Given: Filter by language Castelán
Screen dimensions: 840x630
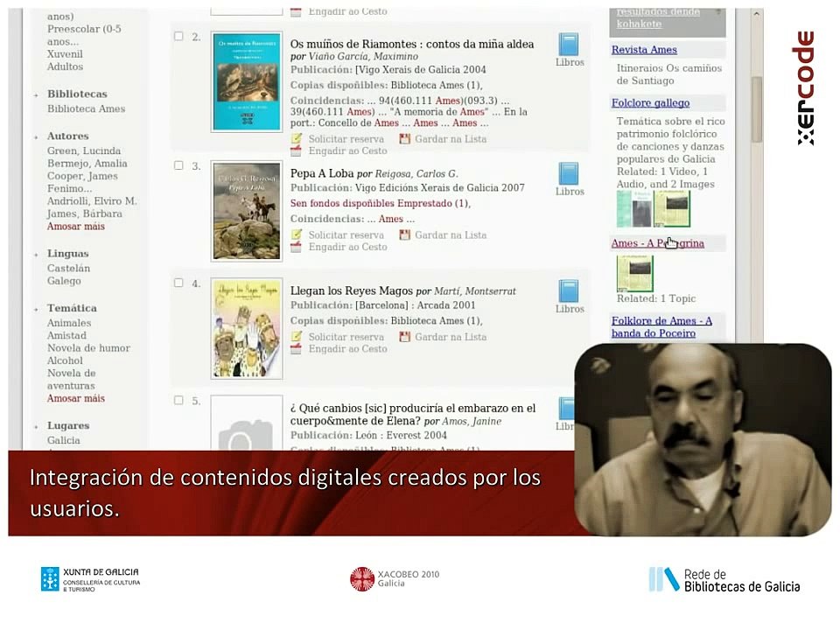Looking at the screenshot, I should [x=68, y=269].
